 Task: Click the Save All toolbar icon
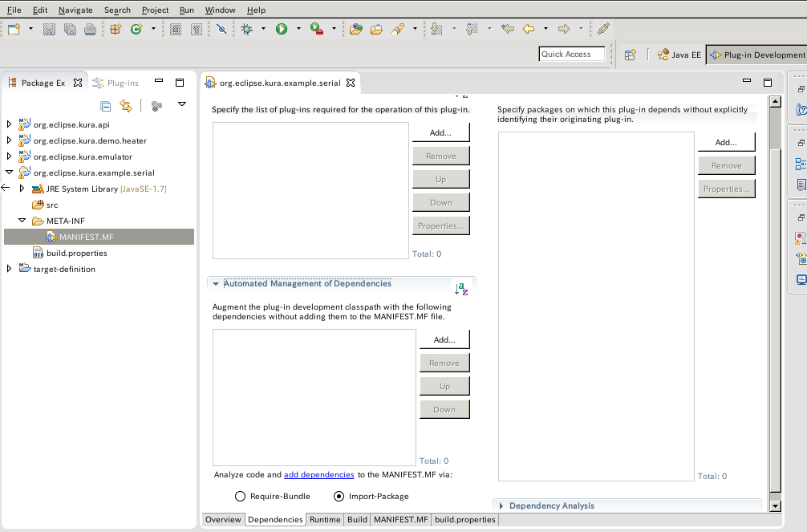click(70, 29)
